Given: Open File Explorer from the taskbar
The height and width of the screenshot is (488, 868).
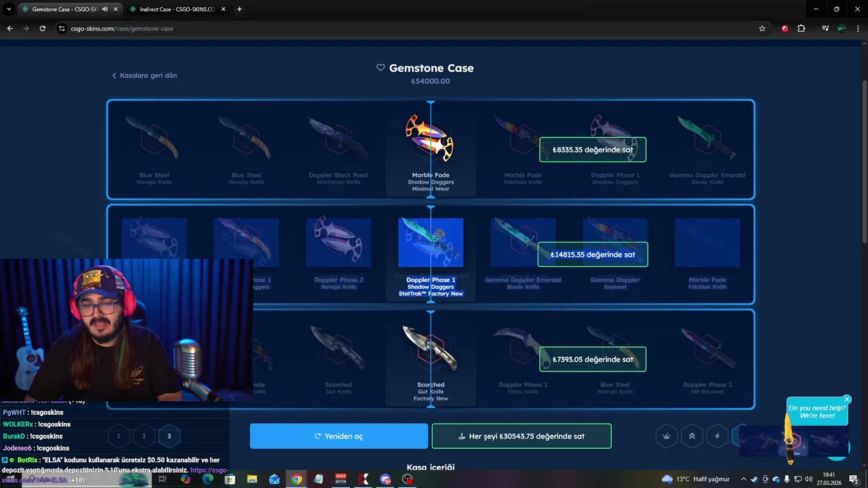Looking at the screenshot, I should (x=252, y=479).
